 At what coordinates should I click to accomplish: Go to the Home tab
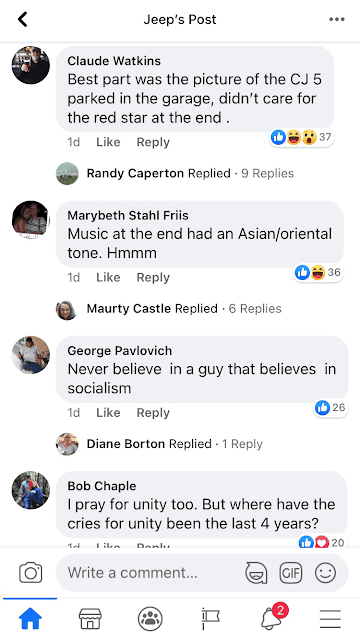point(30,618)
